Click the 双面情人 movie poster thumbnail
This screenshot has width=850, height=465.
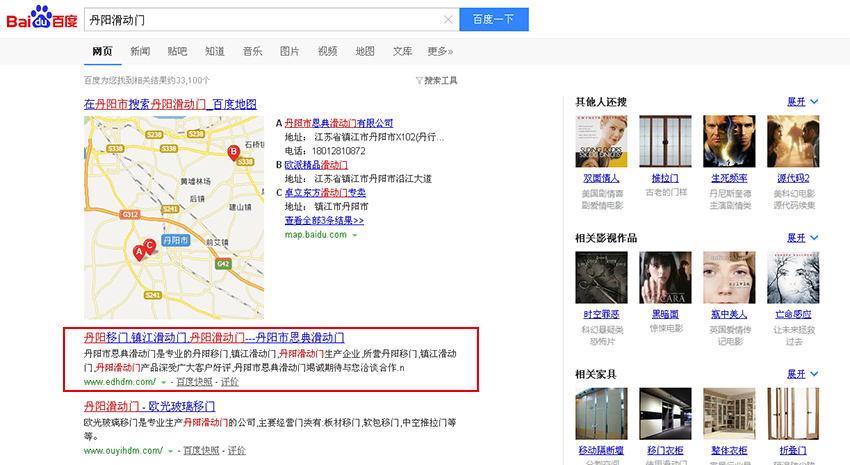click(601, 141)
